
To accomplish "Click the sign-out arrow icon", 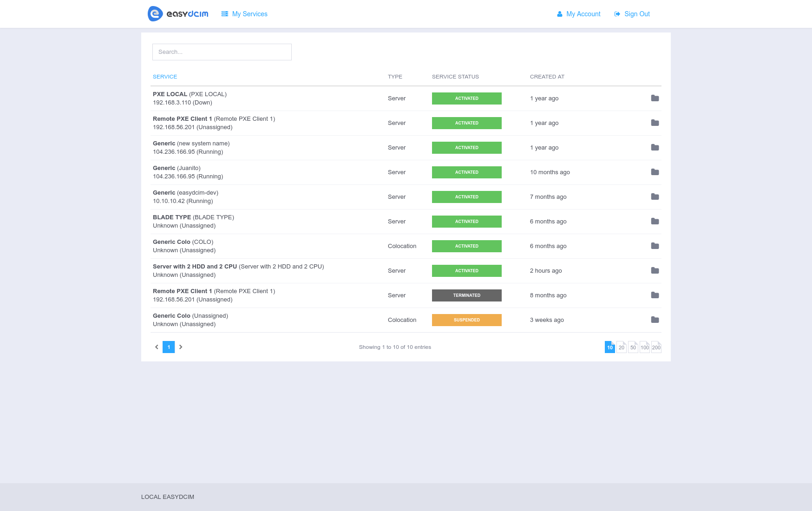I will point(616,14).
